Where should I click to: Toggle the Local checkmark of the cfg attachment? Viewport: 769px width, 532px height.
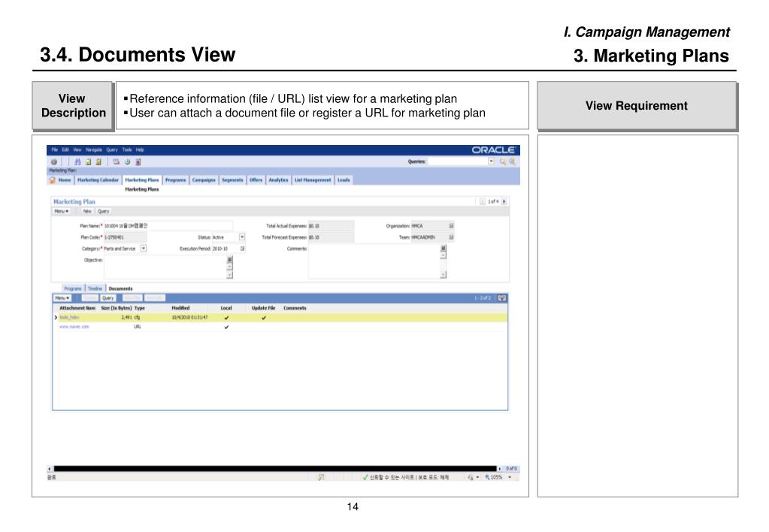tap(226, 318)
